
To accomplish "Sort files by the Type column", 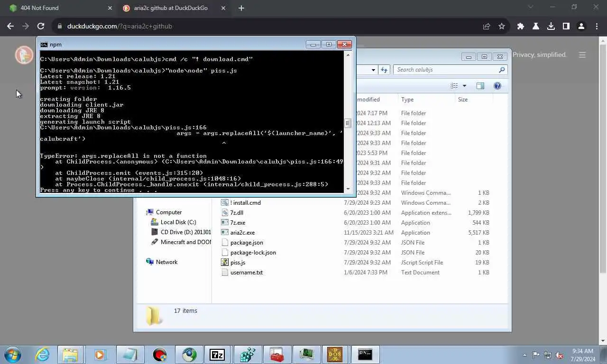I will (x=427, y=100).
